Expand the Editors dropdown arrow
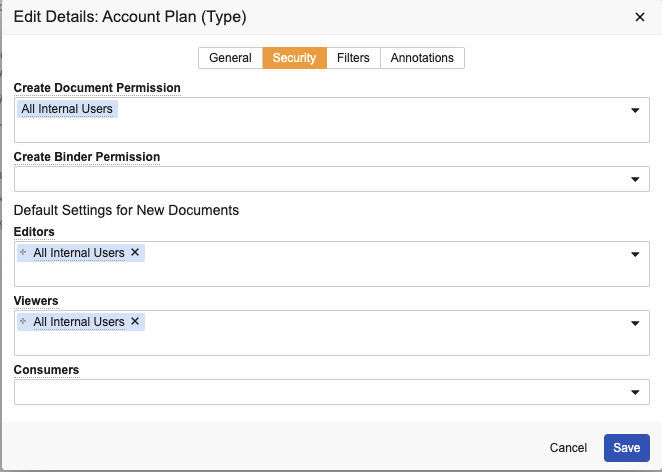Image resolution: width=662 pixels, height=472 pixels. pos(635,254)
